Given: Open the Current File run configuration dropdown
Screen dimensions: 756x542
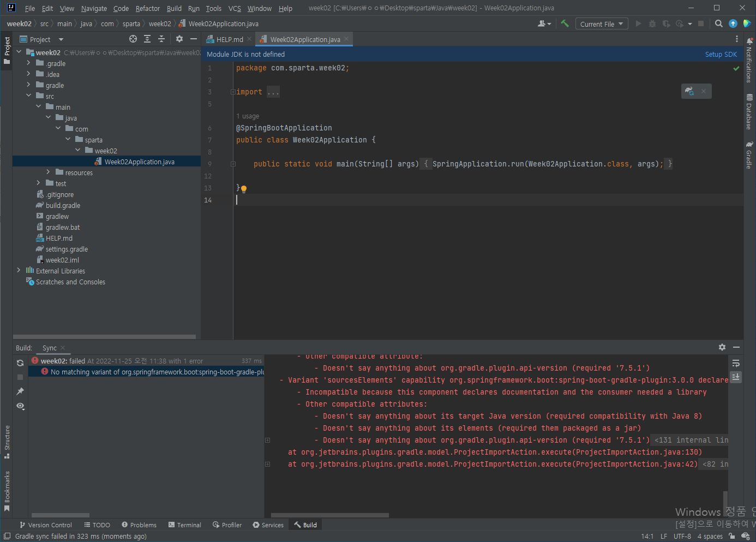Looking at the screenshot, I should 602,23.
